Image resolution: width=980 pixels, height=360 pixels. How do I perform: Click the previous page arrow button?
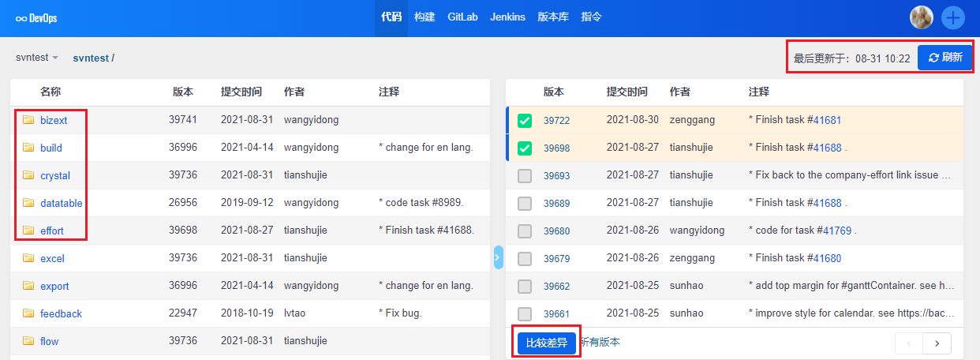pyautogui.click(x=909, y=343)
